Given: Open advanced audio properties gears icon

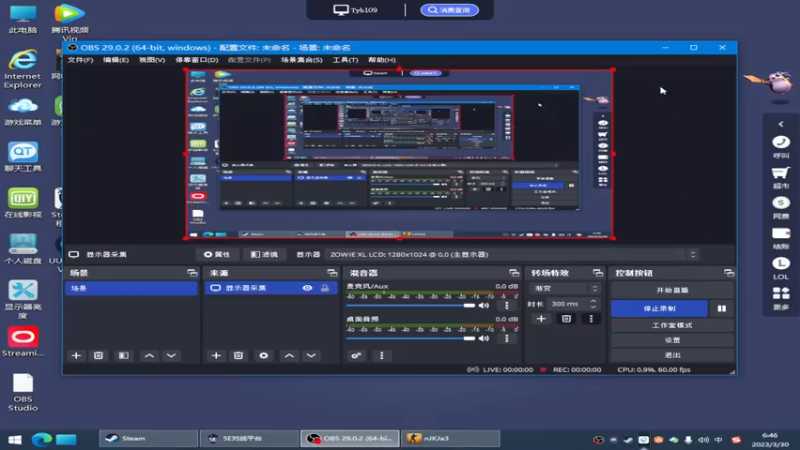Looking at the screenshot, I should click(x=356, y=356).
